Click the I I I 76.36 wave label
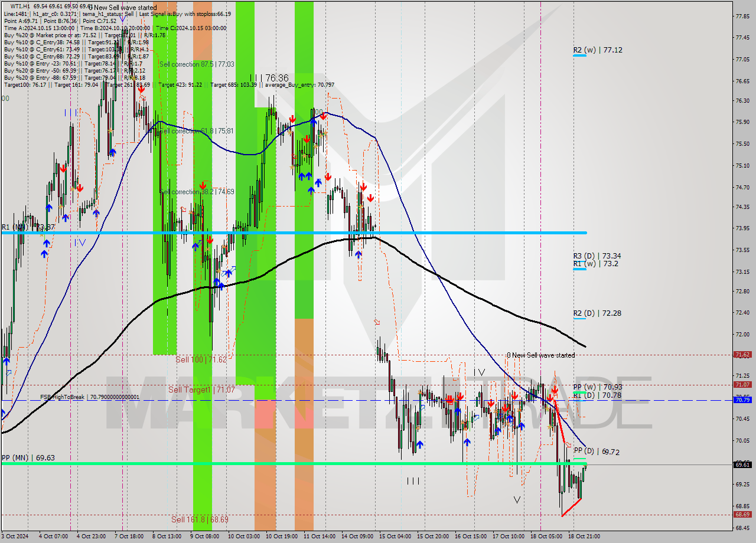This screenshot has height=543, width=756. point(269,78)
